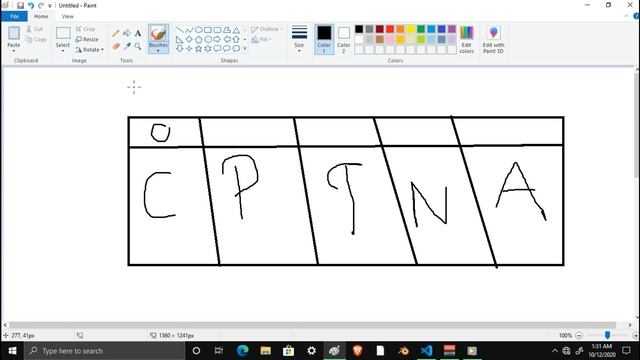Open the Edit colors dialog

[467, 39]
